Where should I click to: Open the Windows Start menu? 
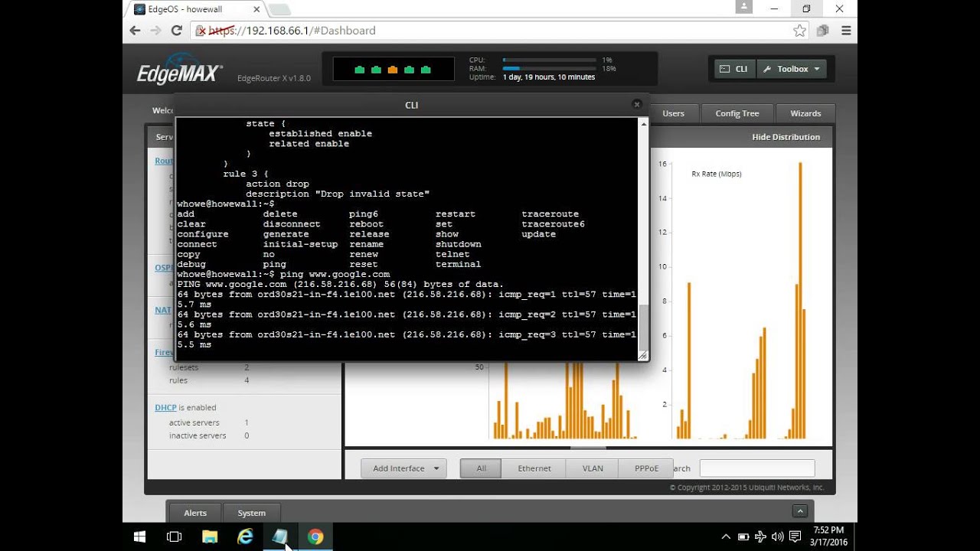click(139, 536)
